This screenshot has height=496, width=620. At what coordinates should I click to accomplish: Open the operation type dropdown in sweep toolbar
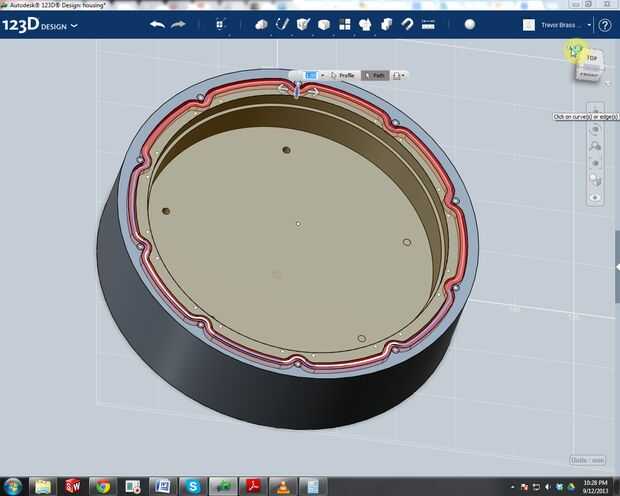pyautogui.click(x=399, y=75)
